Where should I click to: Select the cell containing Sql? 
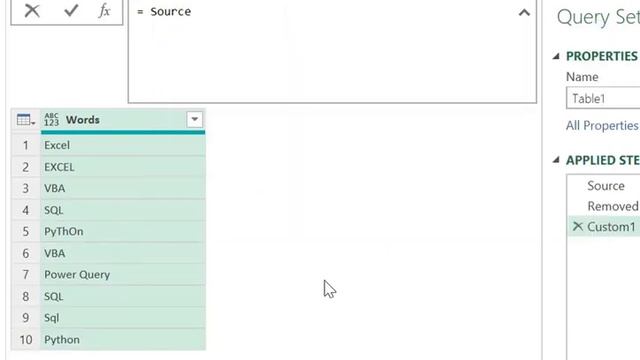point(123,318)
